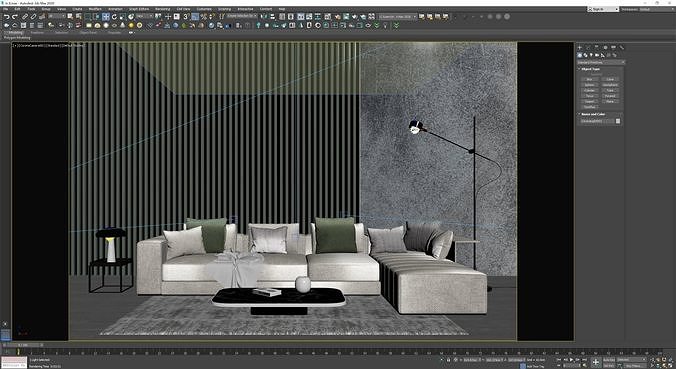Screen dimensions: 676x369
Task: Open the Named Selection Sets dropdown
Action: (242, 16)
